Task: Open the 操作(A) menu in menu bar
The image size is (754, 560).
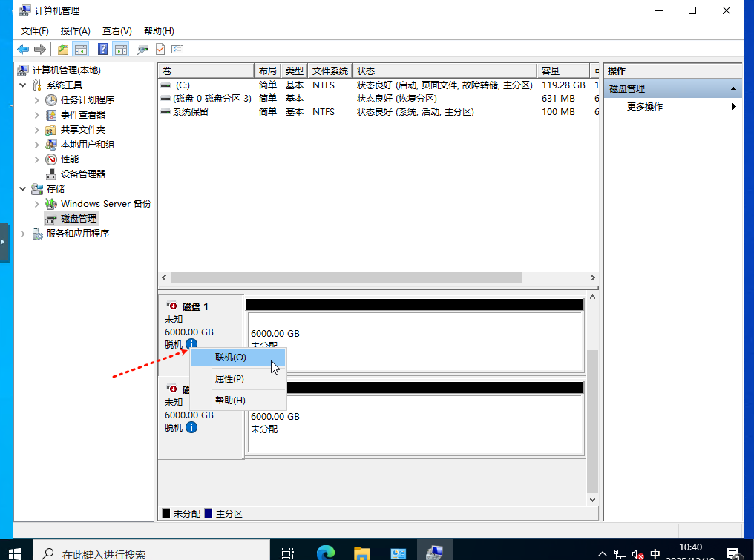Action: pos(75,30)
